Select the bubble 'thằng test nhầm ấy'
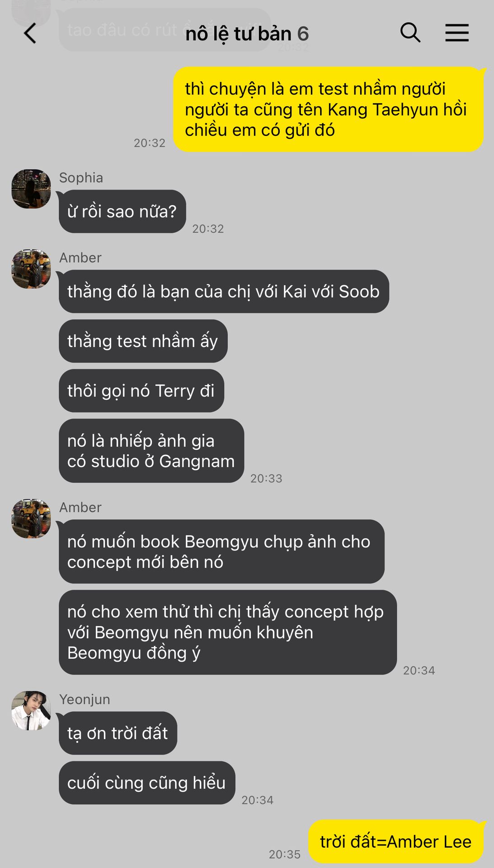494x868 pixels. tap(143, 341)
